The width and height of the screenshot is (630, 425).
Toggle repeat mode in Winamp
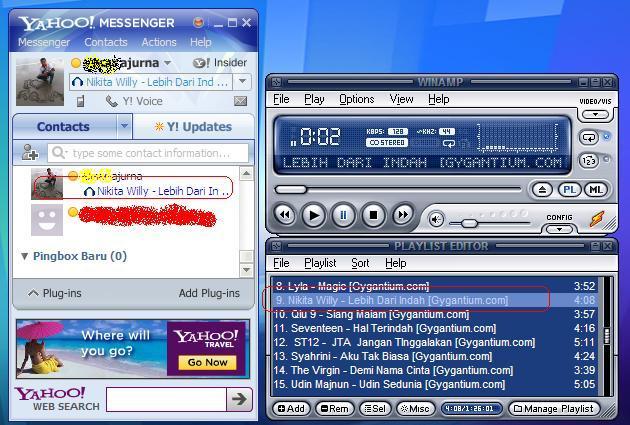[589, 137]
